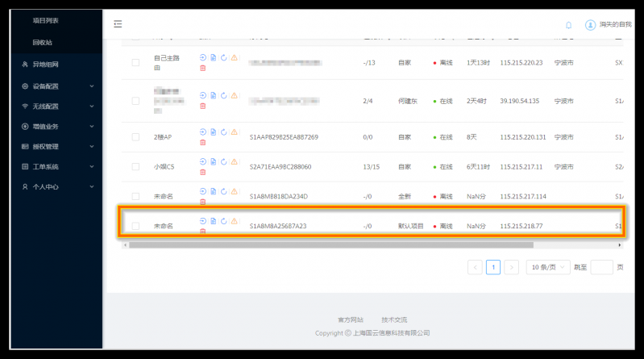This screenshot has width=644, height=359.
Task: Delete 小娱C5 using its trash icon
Action: (x=203, y=173)
